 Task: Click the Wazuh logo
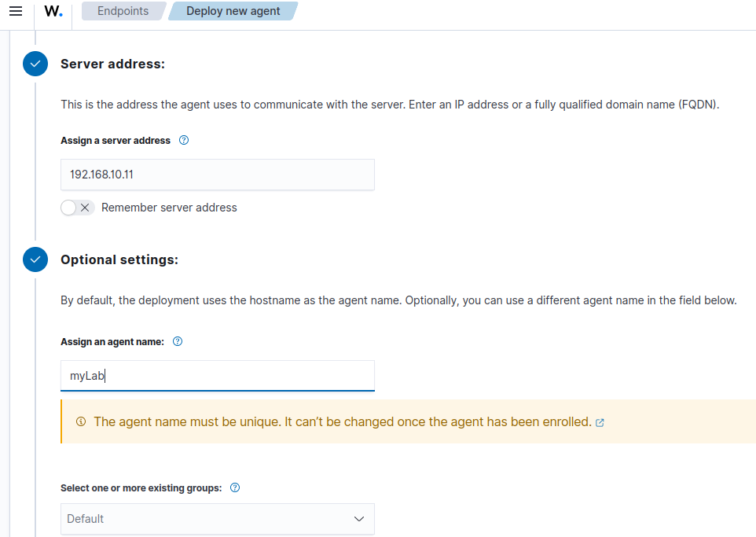52,12
